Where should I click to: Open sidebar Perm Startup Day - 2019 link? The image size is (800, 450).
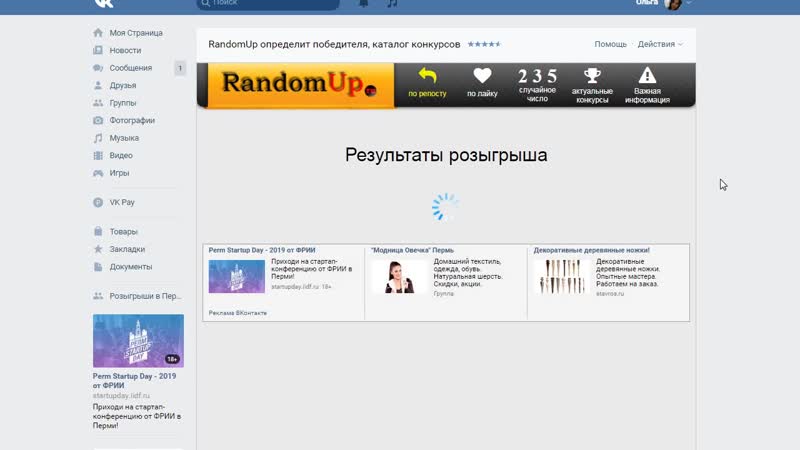(134, 381)
